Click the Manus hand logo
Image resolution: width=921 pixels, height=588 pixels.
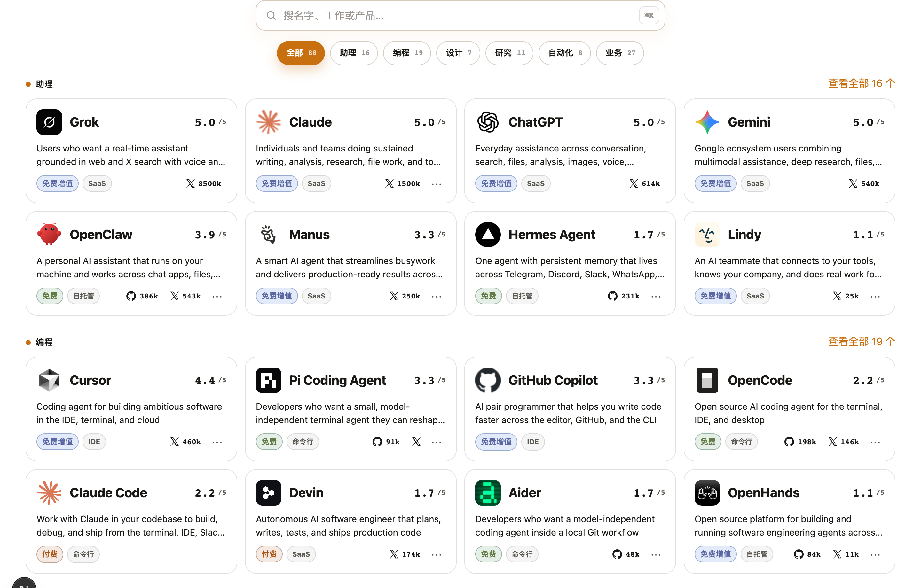tap(269, 234)
